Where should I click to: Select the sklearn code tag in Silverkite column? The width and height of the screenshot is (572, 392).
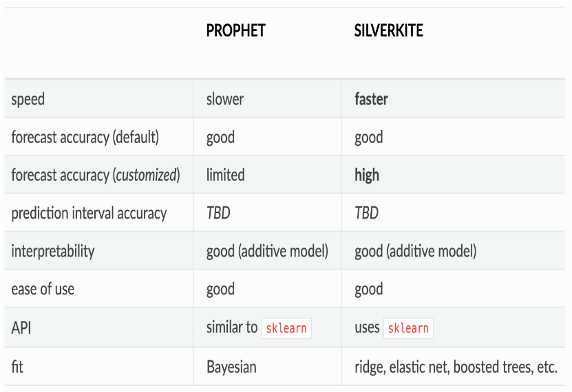click(408, 328)
